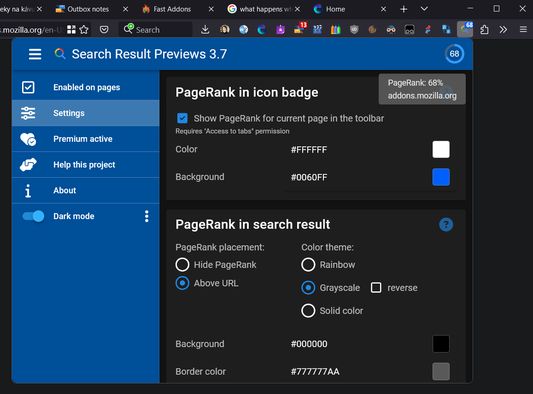
Task: Click the About info icon
Action: pos(28,190)
